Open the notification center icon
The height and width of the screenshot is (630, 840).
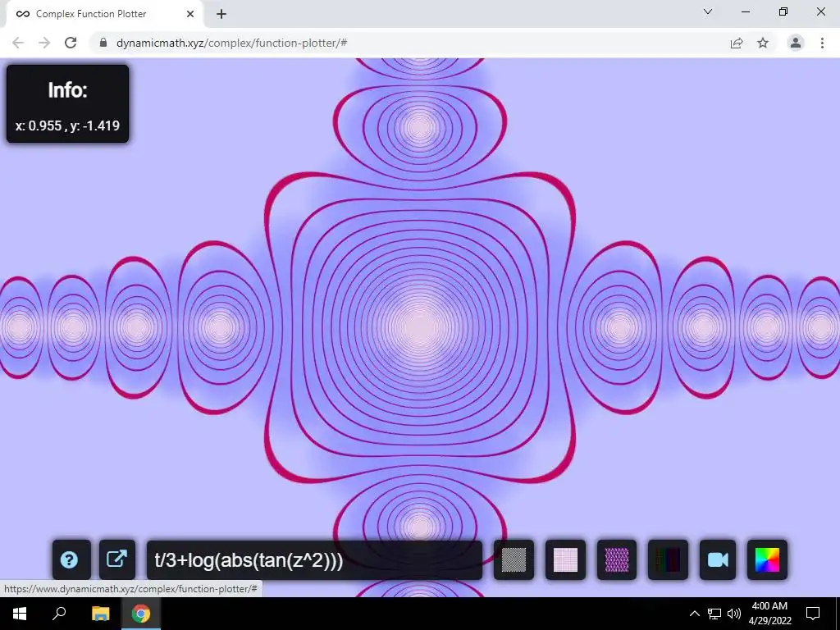click(x=813, y=614)
